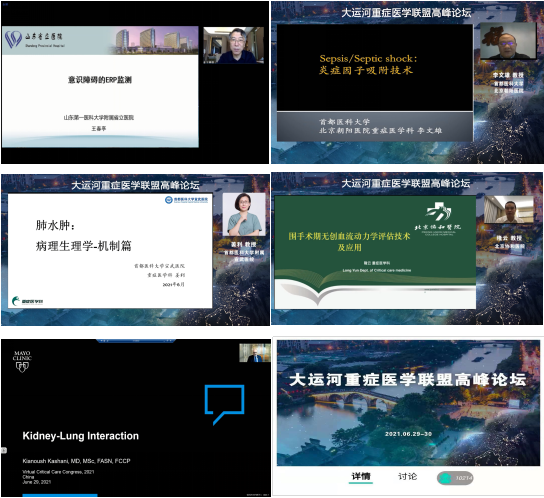
Task: Click the Shandong Provincial Hospital logo
Action: 34,40
